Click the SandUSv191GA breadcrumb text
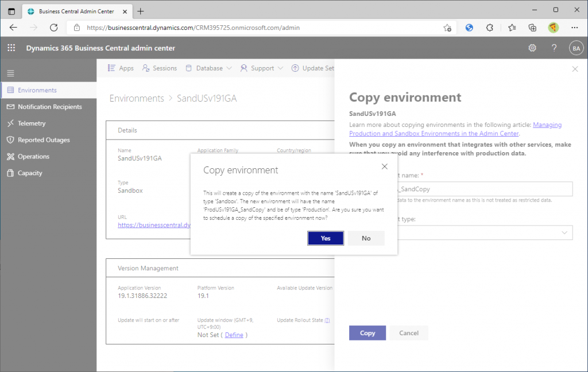The height and width of the screenshot is (372, 588). pos(207,98)
